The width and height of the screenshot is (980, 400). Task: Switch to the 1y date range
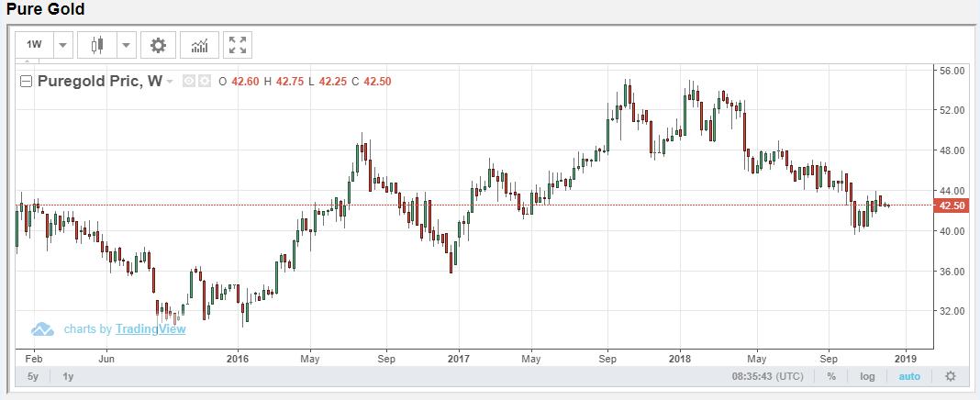pyautogui.click(x=68, y=376)
